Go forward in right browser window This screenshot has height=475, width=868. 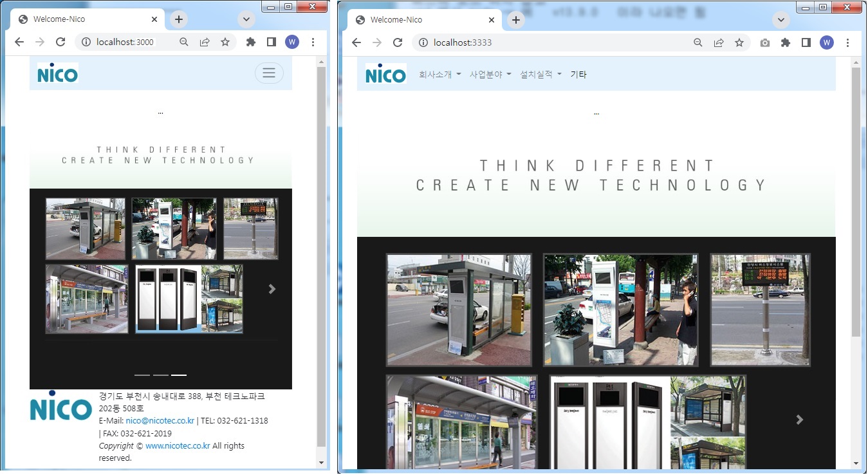tap(377, 42)
